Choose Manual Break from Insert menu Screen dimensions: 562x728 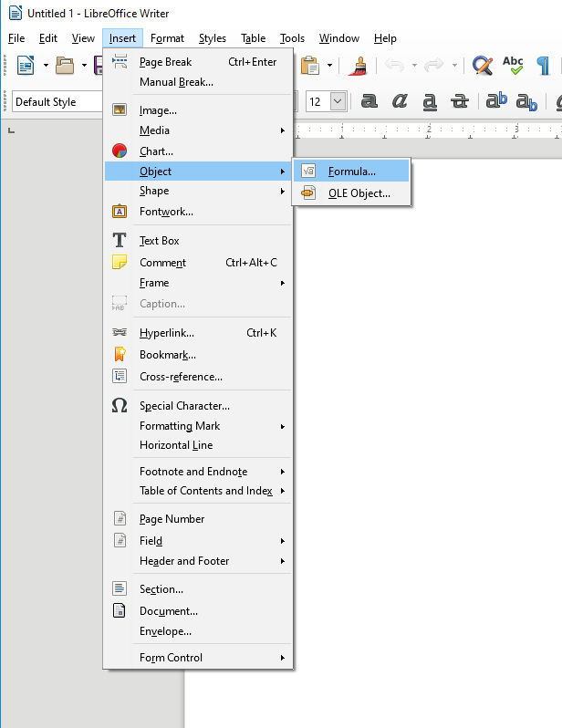198,82
